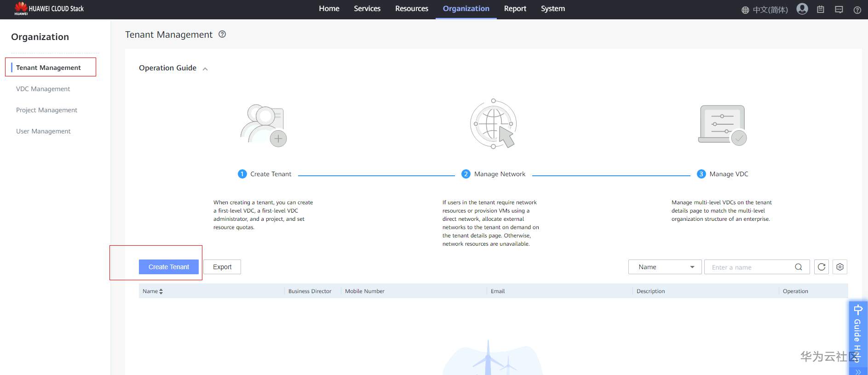The width and height of the screenshot is (868, 375).
Task: Click the Manage Network globe illustration
Action: click(493, 124)
